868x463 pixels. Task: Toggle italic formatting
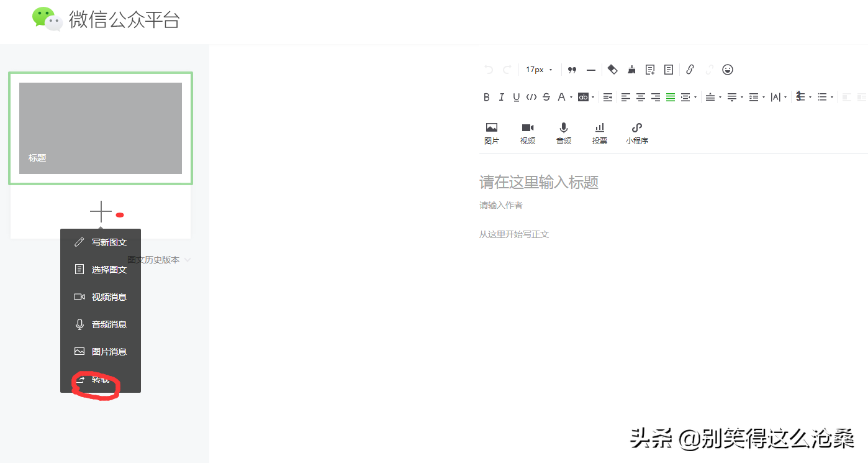pos(502,97)
